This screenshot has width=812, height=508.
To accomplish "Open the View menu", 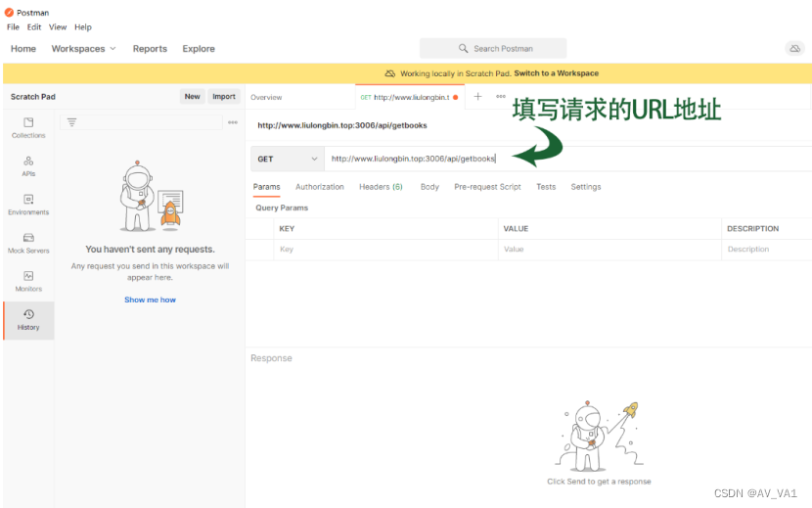I will [58, 27].
